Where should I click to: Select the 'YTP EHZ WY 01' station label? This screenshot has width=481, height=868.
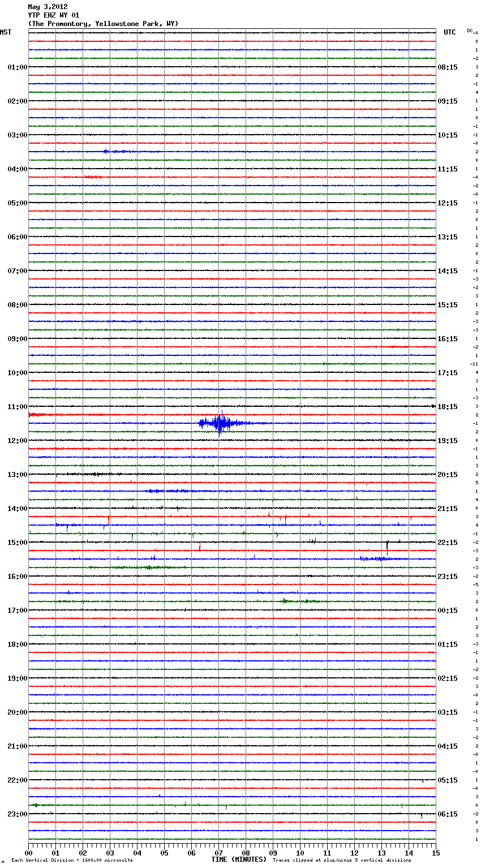click(54, 15)
